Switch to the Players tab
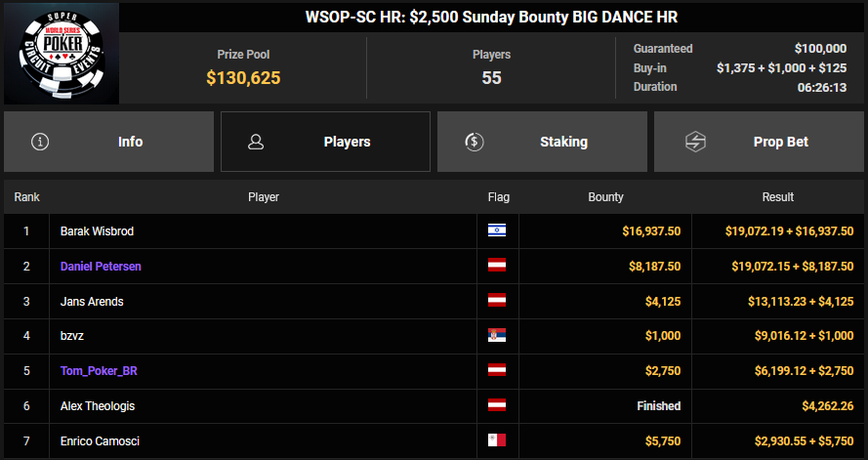This screenshot has width=868, height=460. pos(325,142)
